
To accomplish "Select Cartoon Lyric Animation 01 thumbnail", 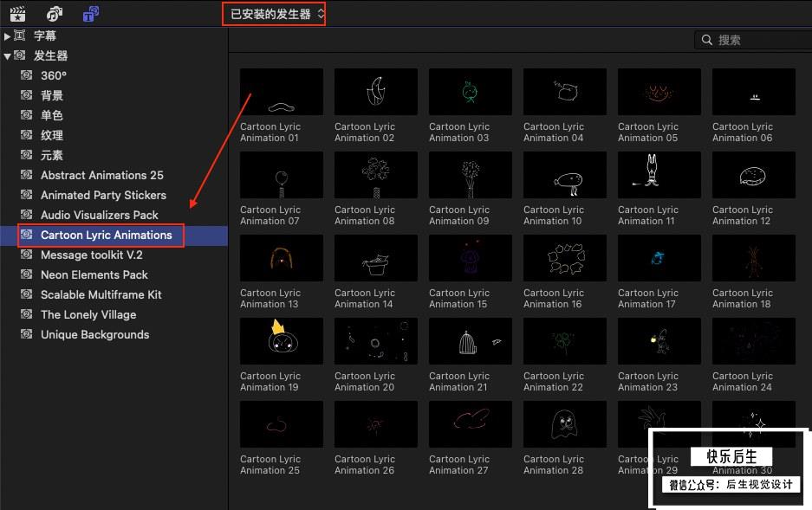I will point(281,92).
